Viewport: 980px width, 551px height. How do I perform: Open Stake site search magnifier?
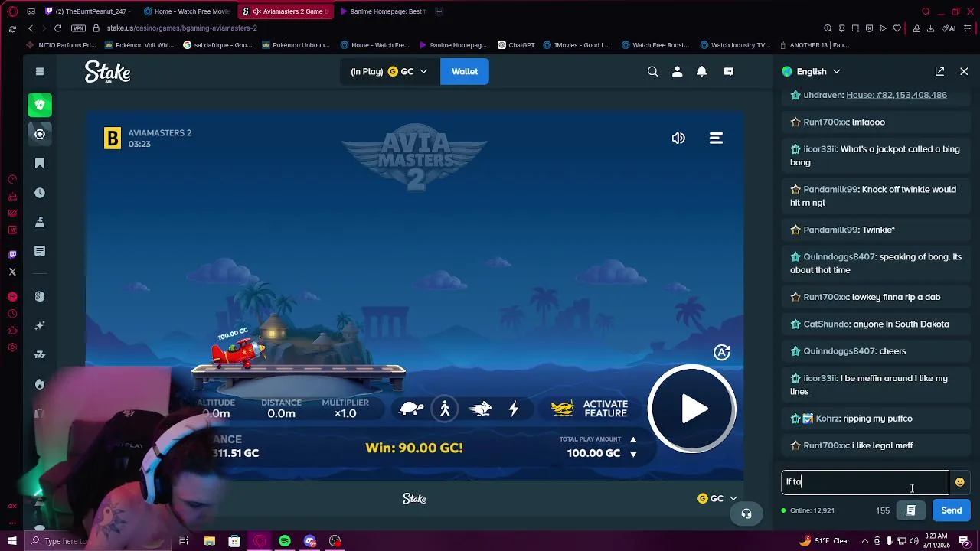coord(652,71)
